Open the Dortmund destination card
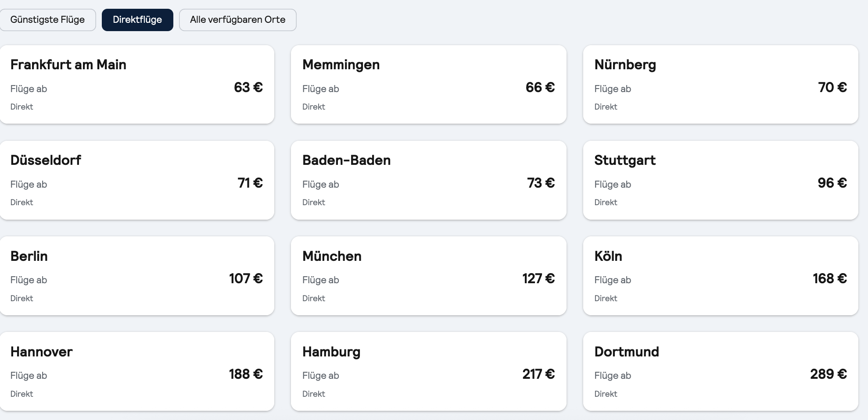The height and width of the screenshot is (420, 868). pos(721,371)
